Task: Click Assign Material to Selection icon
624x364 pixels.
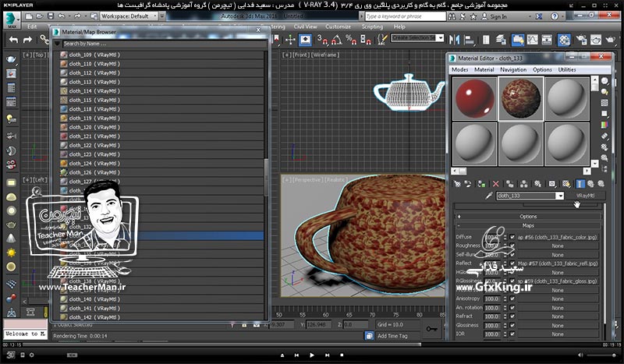Action: (481, 184)
